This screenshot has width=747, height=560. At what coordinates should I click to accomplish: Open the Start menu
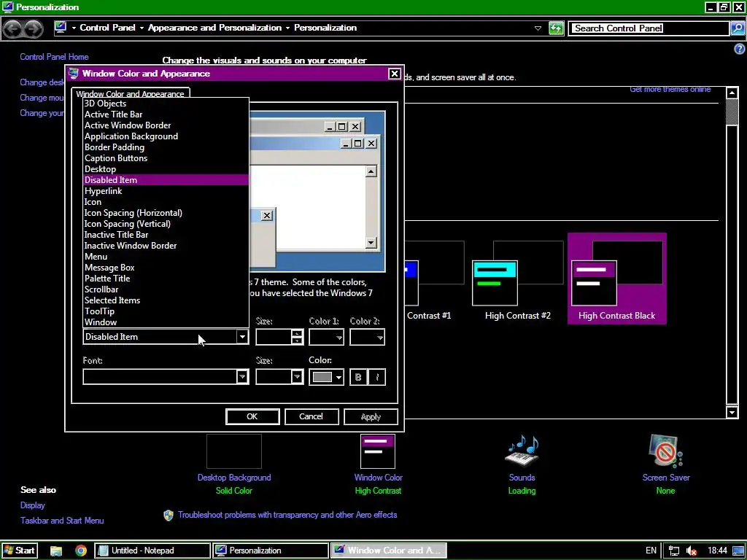click(19, 551)
